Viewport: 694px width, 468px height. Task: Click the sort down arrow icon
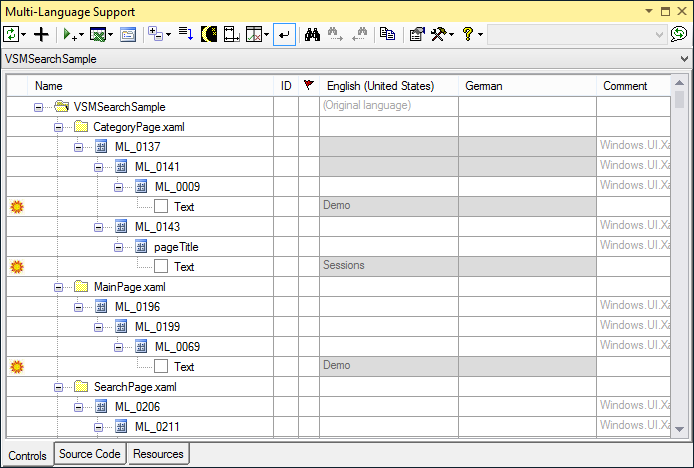[x=184, y=34]
